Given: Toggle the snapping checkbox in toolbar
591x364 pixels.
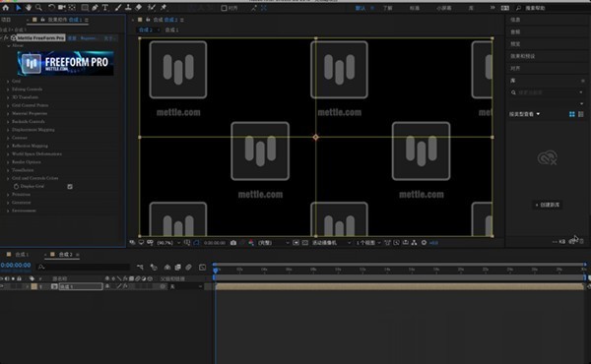Looking at the screenshot, I should click(224, 8).
